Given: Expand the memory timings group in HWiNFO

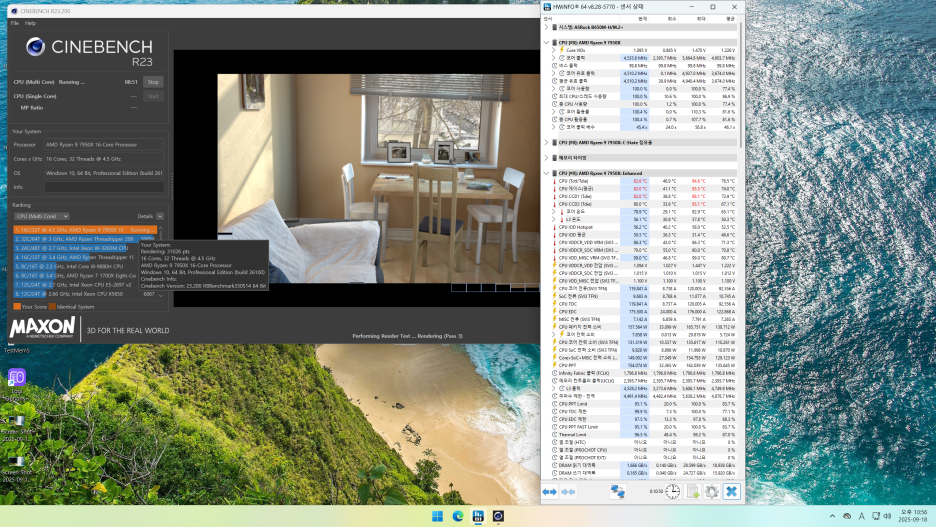Looking at the screenshot, I should [x=546, y=158].
